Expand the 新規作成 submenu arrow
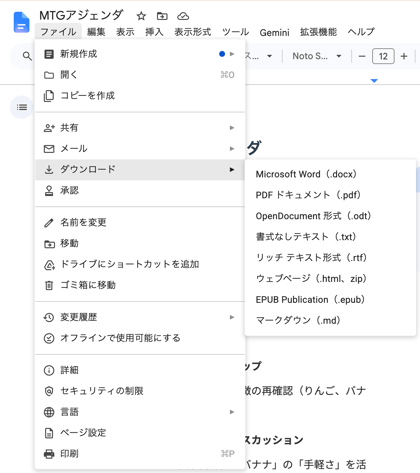Viewport: 420px width, 473px height. [x=232, y=54]
